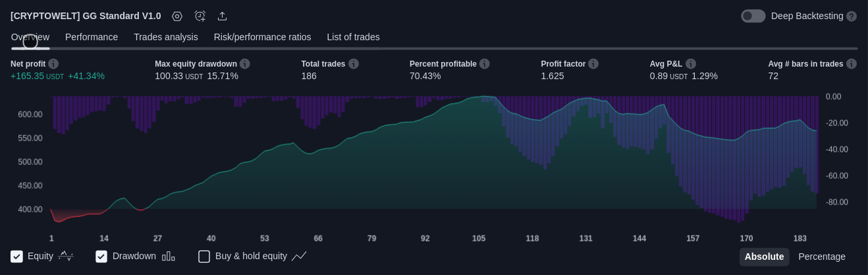Show Net profit info tooltip icon

53,64
